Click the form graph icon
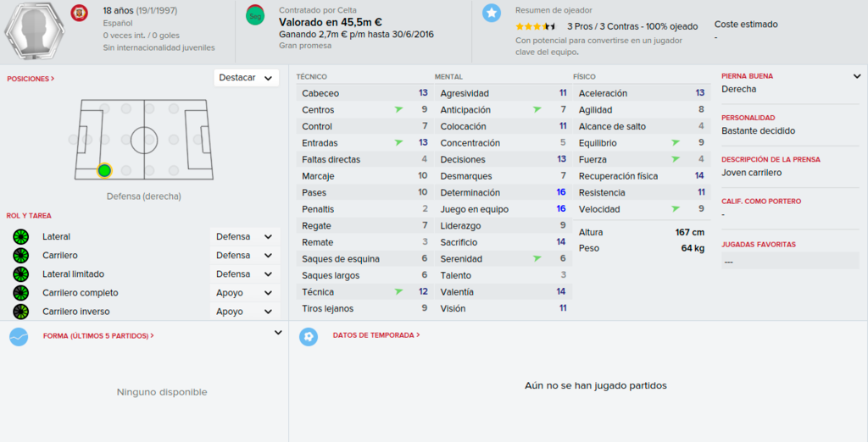 click(x=19, y=337)
